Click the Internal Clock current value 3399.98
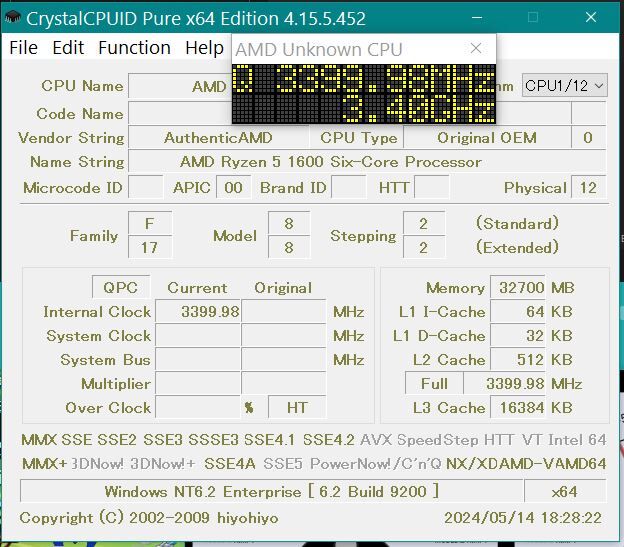This screenshot has width=624, height=547. point(198,311)
